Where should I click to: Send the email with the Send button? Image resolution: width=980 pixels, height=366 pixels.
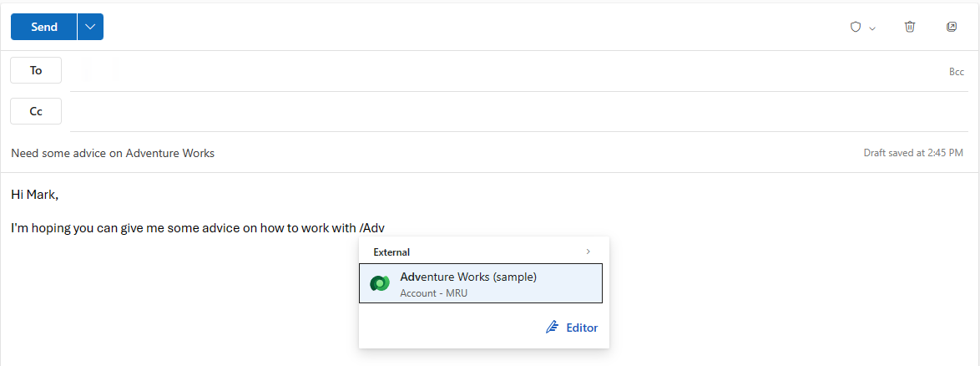(x=43, y=27)
